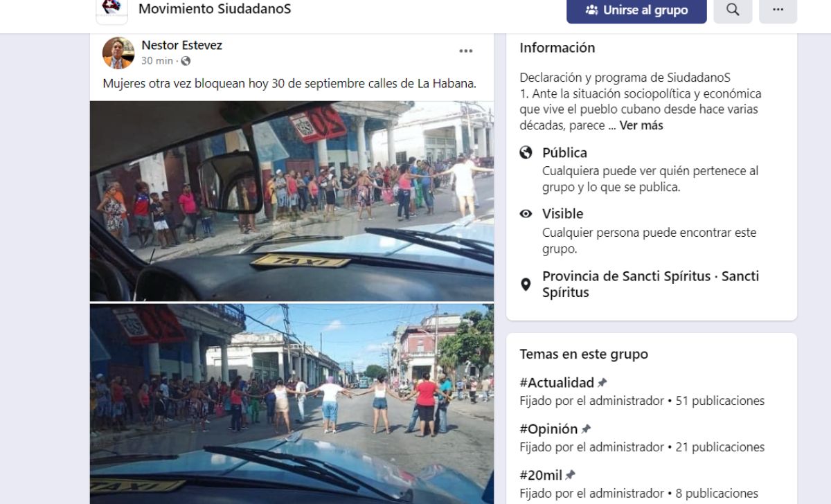This screenshot has height=504, width=831.
Task: Open the group search magnifier icon
Action: click(x=733, y=10)
